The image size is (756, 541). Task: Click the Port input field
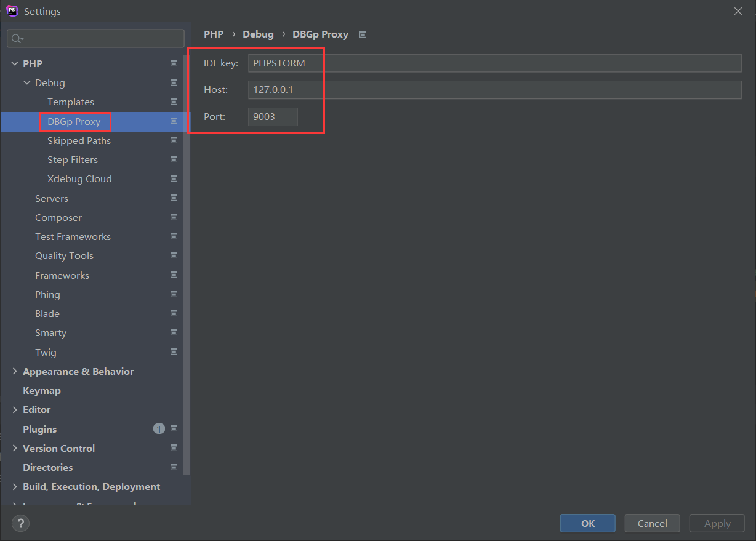273,116
